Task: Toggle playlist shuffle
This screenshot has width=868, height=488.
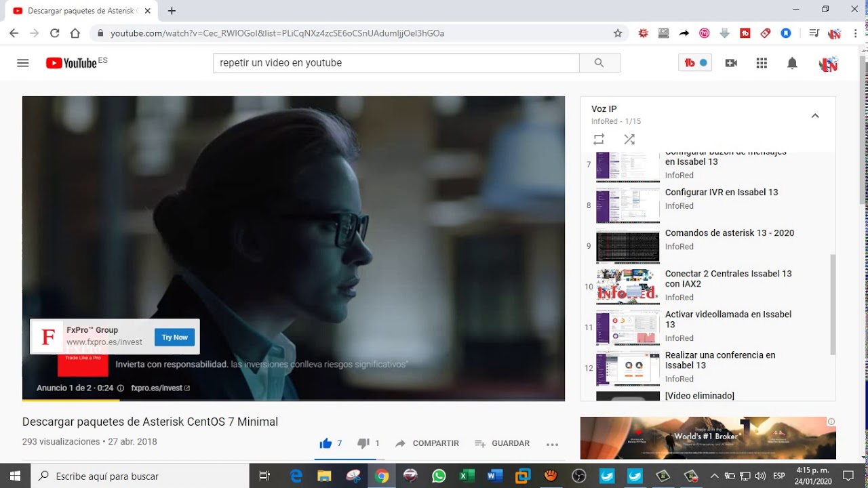Action: [x=629, y=139]
